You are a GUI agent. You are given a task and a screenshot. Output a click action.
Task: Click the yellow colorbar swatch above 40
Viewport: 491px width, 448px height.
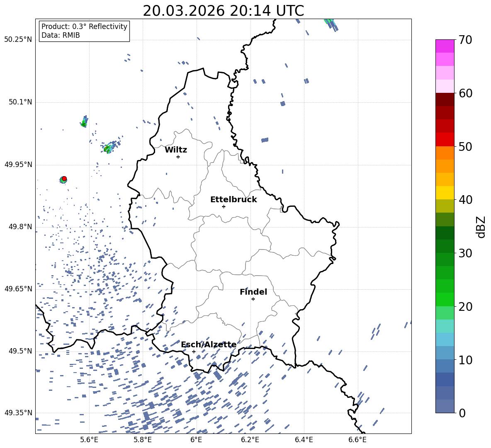point(445,193)
